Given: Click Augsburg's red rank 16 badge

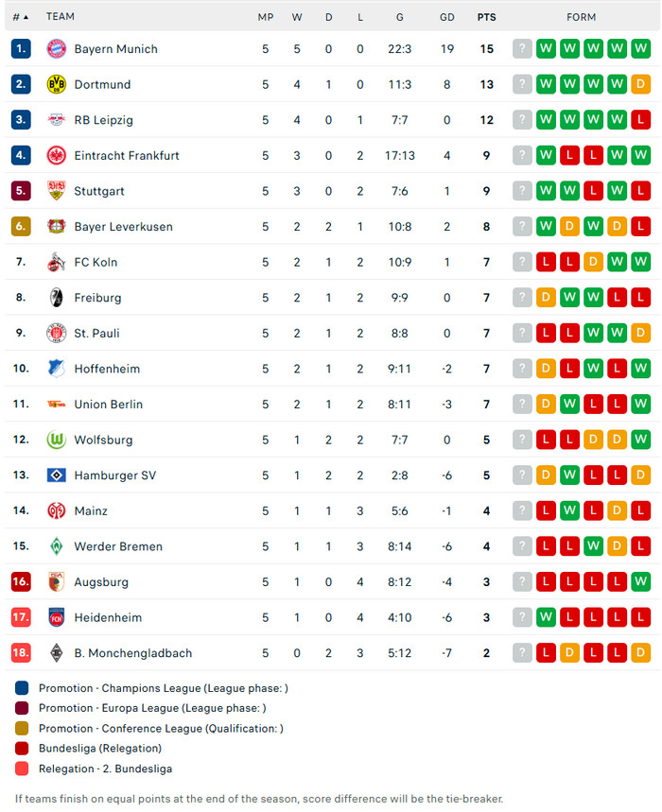Looking at the screenshot, I should pos(21,582).
